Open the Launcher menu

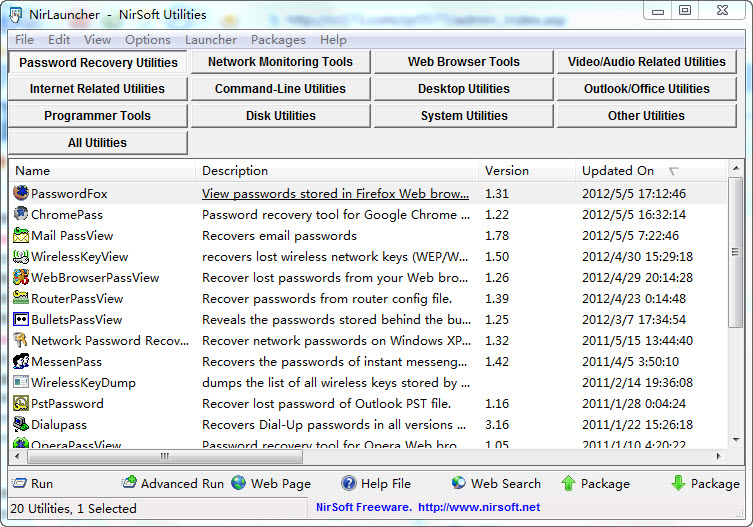(x=210, y=40)
